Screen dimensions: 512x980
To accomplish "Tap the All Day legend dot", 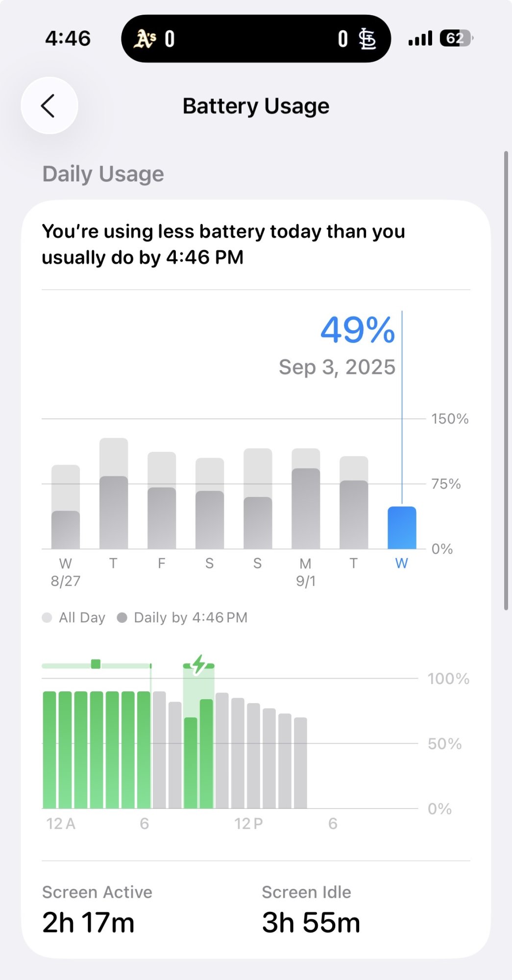I will 47,617.
